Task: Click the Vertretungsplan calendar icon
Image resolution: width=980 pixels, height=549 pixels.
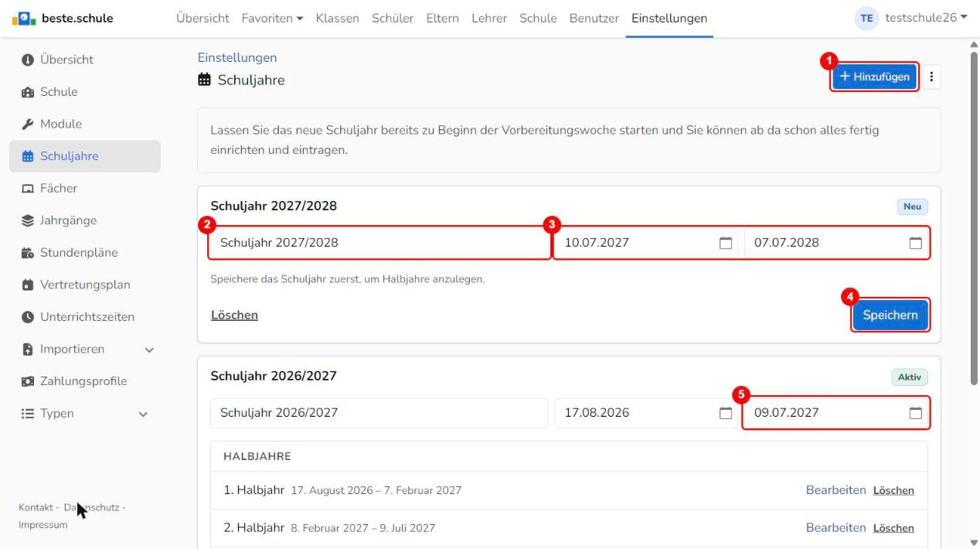Action: coord(28,285)
